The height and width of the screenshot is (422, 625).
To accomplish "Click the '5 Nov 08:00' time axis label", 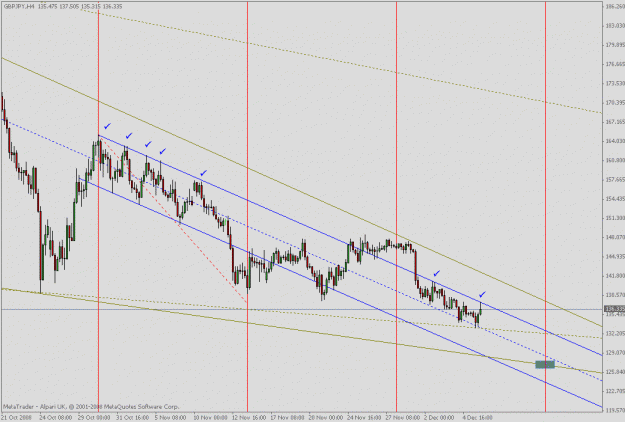I will pyautogui.click(x=171, y=418).
